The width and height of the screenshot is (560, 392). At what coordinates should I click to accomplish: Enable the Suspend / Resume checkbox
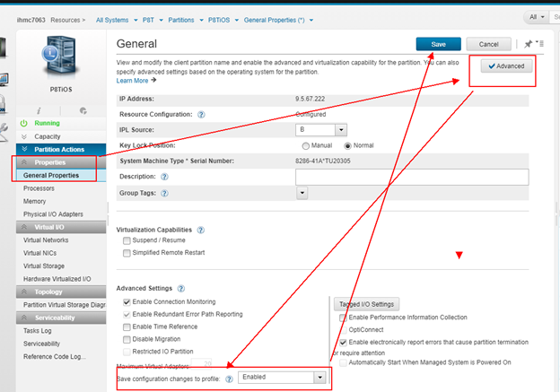[x=127, y=241]
